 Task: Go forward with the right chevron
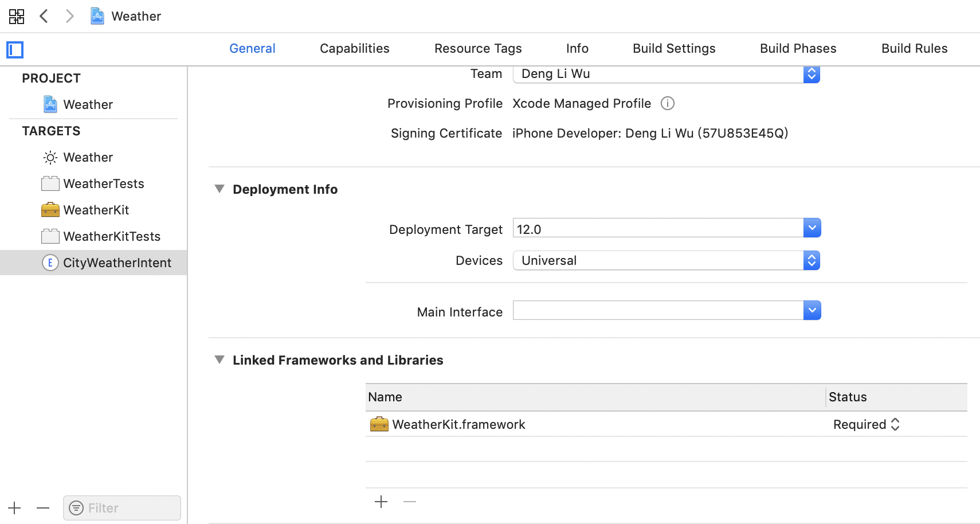coord(69,16)
